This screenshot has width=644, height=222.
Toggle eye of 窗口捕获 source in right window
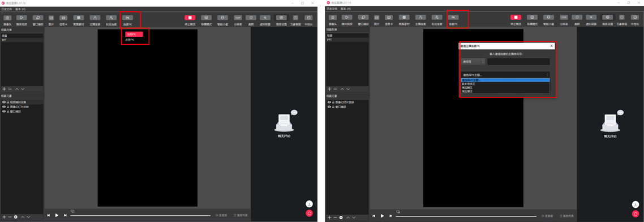[x=329, y=106]
